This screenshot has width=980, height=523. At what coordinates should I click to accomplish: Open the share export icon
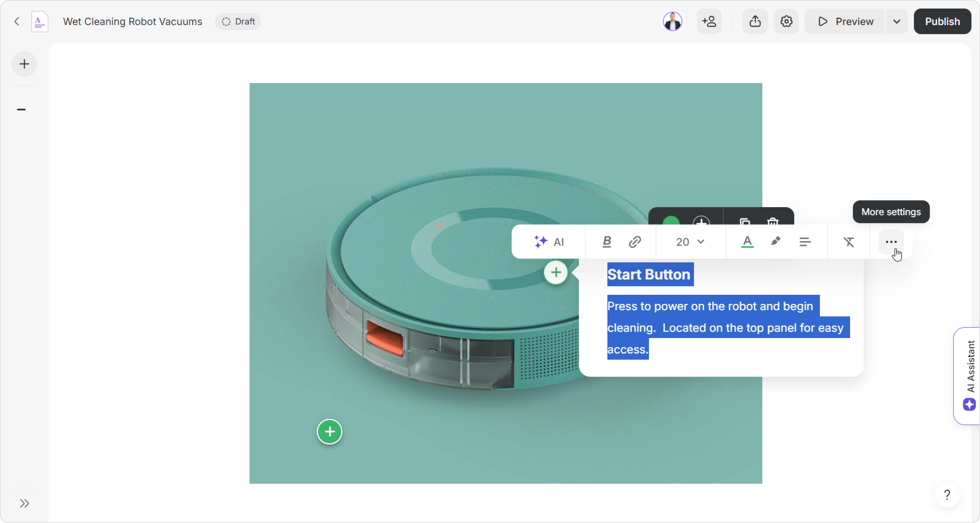(755, 21)
